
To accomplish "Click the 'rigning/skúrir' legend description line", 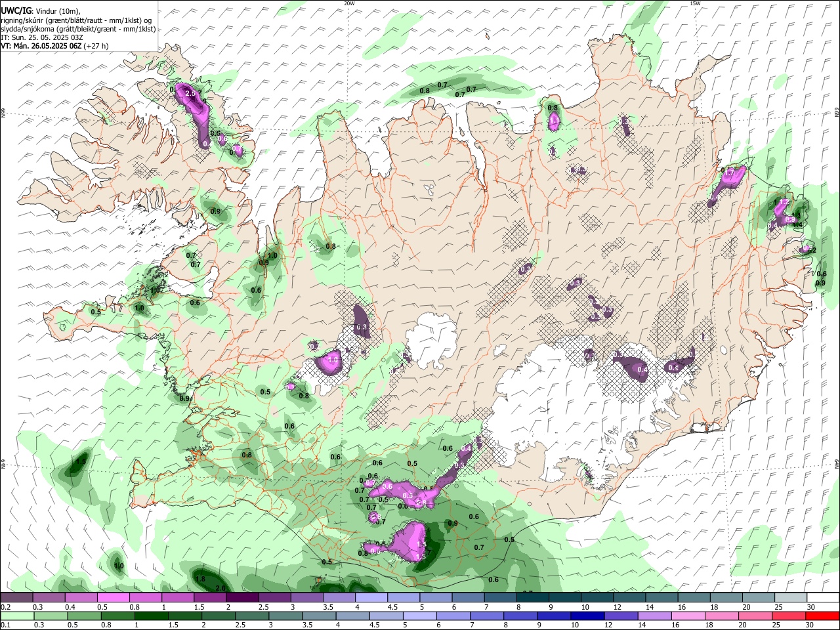I will click(76, 20).
